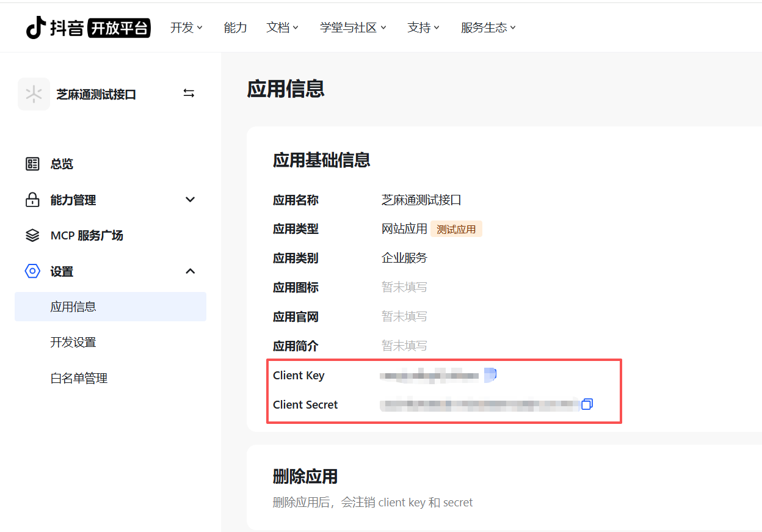Select 应用信息 in the sidebar

click(111, 307)
